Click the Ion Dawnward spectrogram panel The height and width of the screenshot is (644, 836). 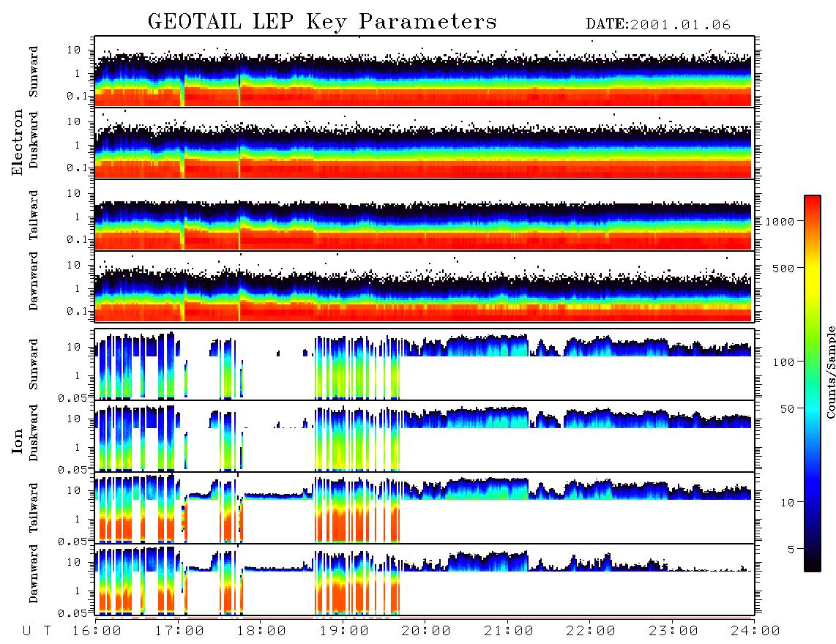425,580
